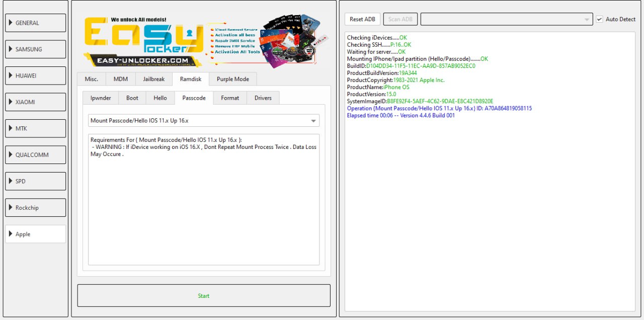Click the requirements warning text about iOS 16.X
The width and height of the screenshot is (644, 320).
[x=204, y=150]
